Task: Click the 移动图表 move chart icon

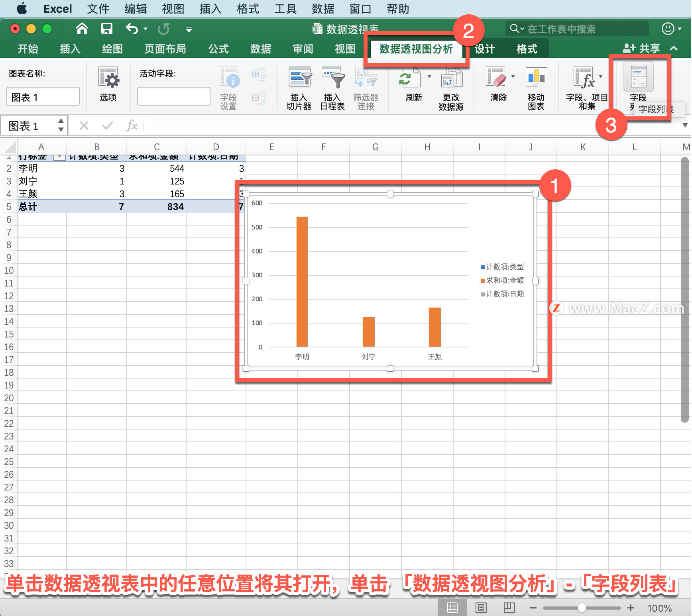Action: coord(536,77)
